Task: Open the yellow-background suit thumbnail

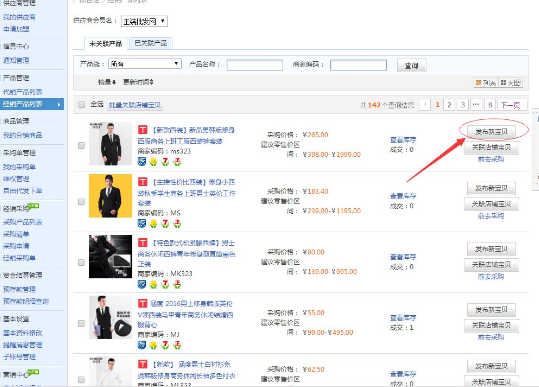Action: (x=110, y=196)
